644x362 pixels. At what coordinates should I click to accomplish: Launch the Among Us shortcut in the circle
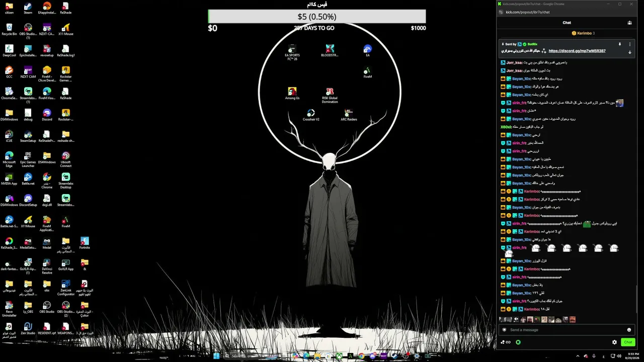[292, 94]
